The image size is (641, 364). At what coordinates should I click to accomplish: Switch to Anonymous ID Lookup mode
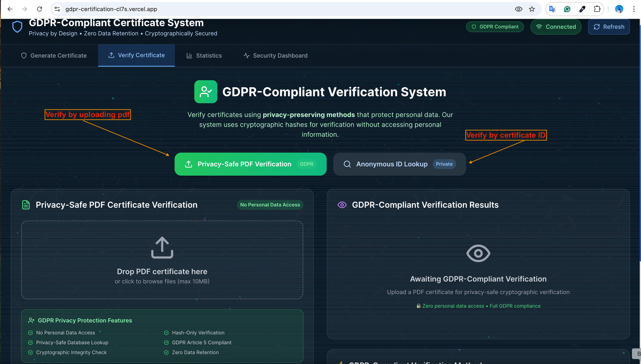(x=399, y=164)
